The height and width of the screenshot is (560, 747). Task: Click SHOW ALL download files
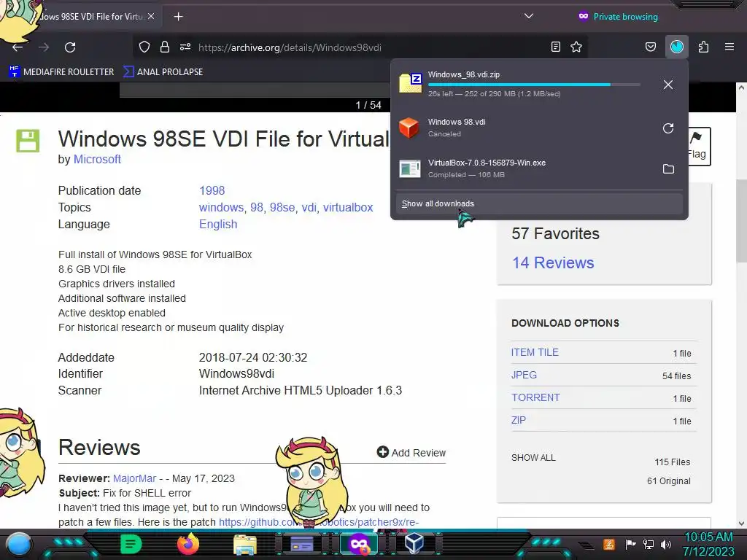(533, 458)
